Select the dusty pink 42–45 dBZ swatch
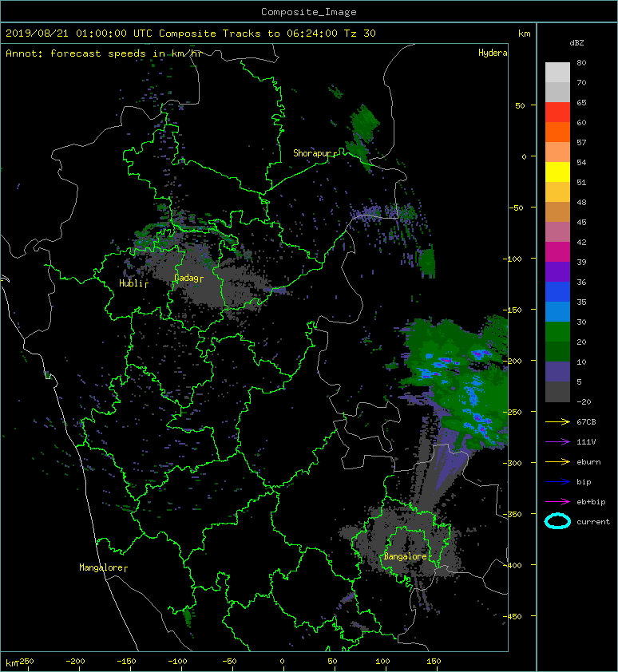 pos(557,232)
